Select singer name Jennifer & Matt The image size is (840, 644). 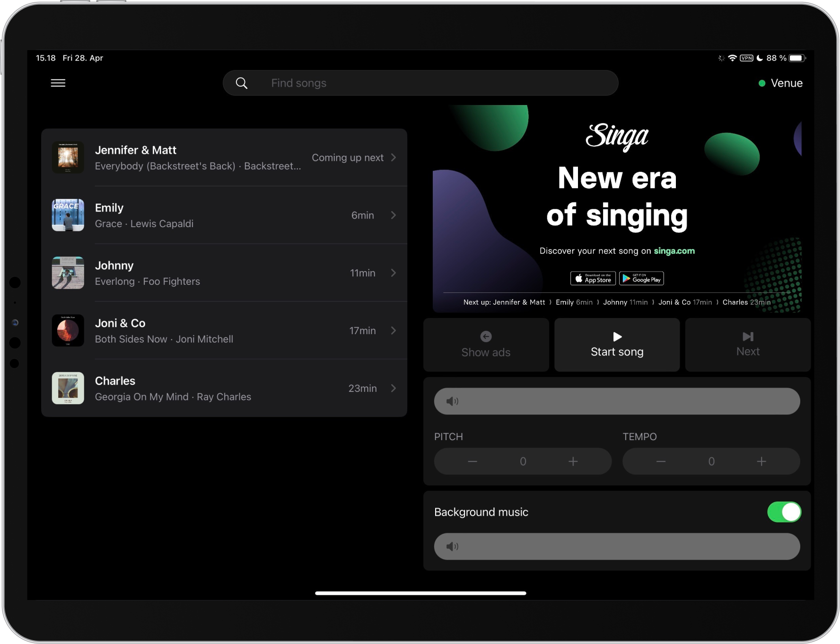136,150
